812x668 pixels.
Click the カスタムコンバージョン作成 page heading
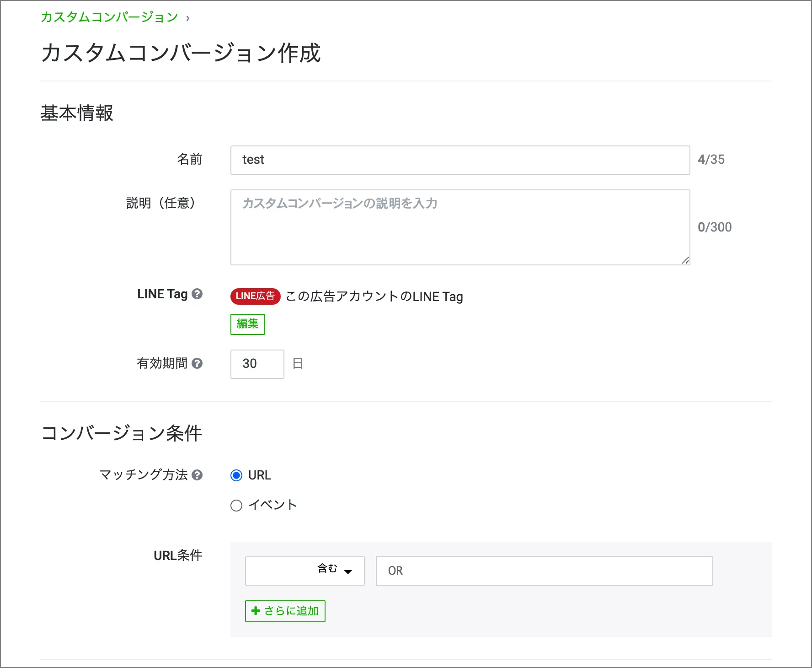(181, 53)
